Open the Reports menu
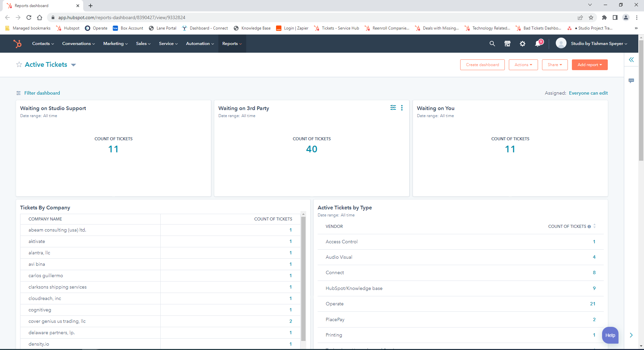The width and height of the screenshot is (644, 350). pyautogui.click(x=232, y=44)
